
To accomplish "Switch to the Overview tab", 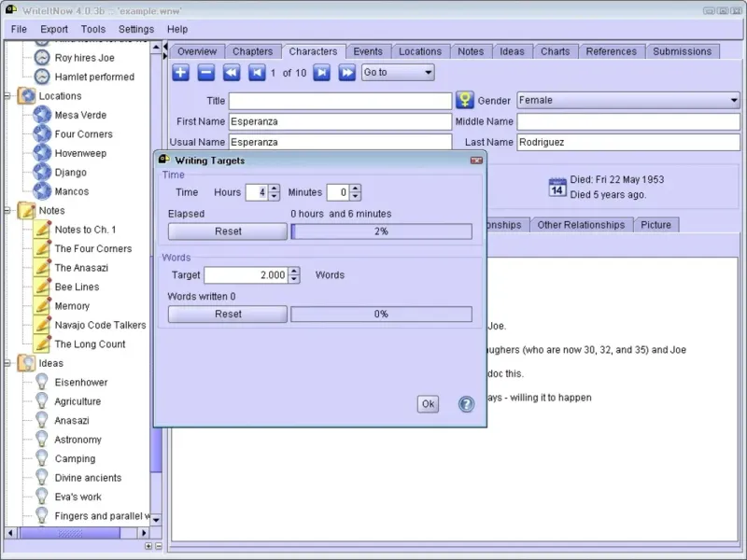I will (x=197, y=51).
